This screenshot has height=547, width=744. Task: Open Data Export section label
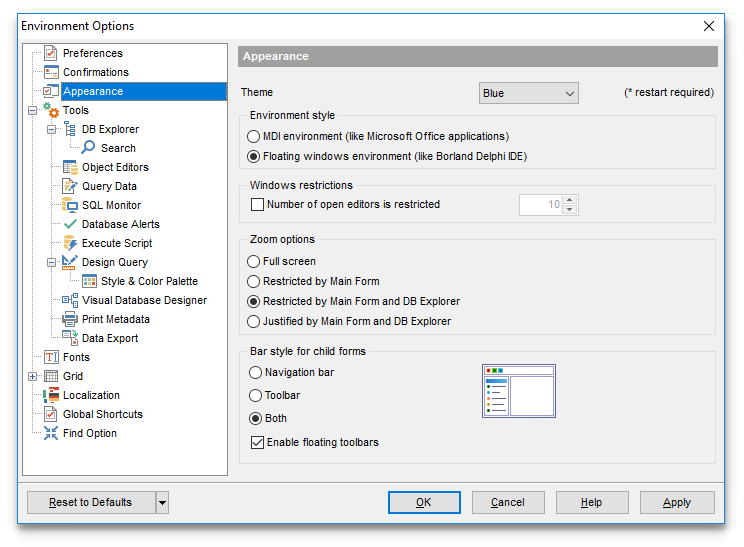[x=110, y=338]
